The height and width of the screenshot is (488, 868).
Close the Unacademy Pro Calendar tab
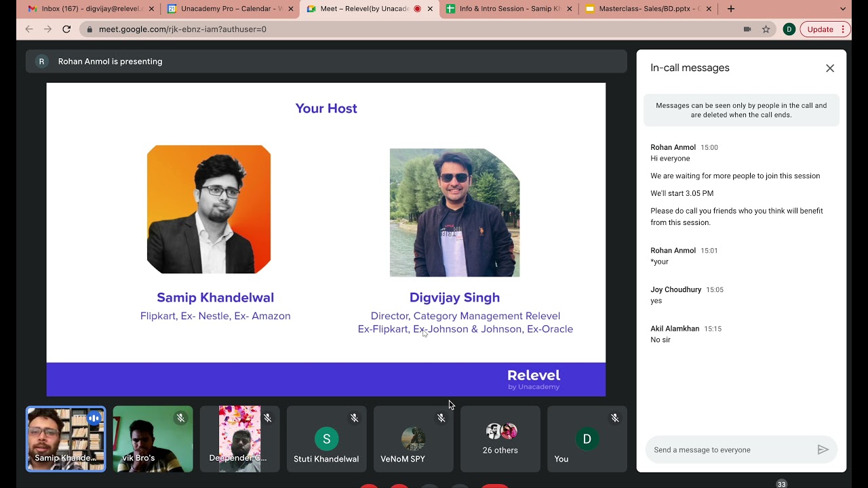point(290,9)
